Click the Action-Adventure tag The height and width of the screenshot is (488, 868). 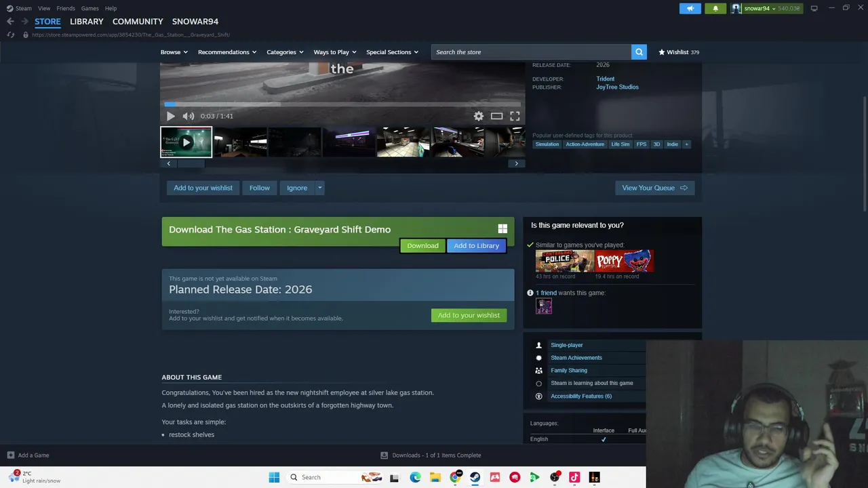pyautogui.click(x=585, y=144)
